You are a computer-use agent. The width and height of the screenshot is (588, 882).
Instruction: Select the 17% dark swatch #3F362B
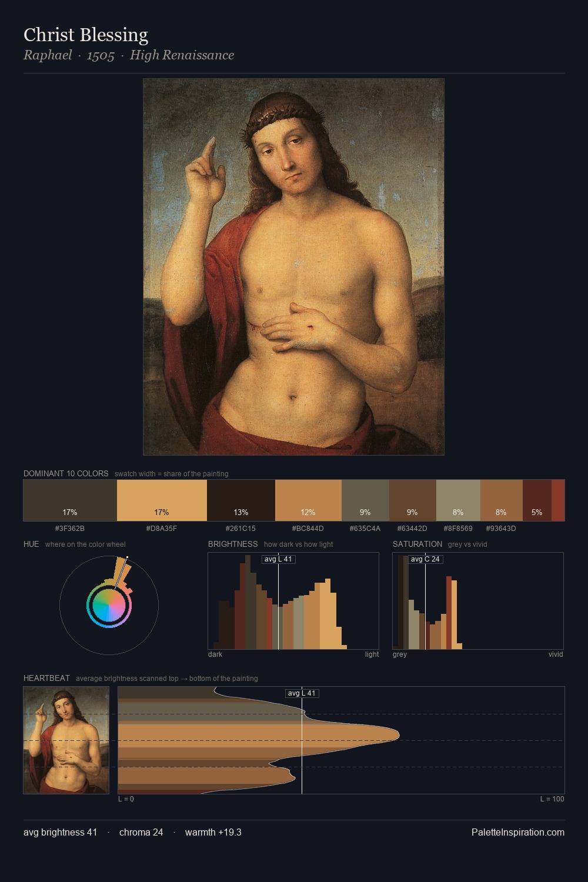[70, 500]
